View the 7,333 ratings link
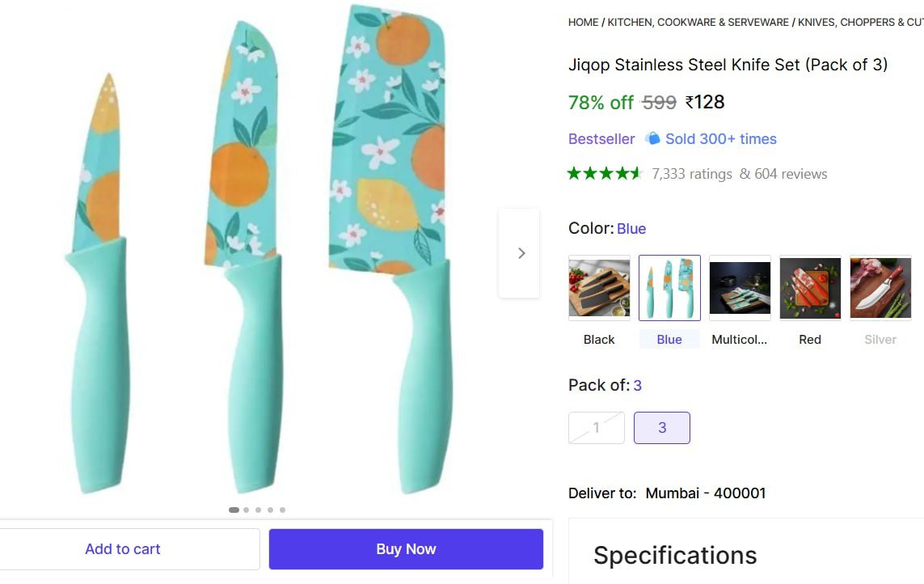Viewport: 924px width, 584px height. click(692, 174)
